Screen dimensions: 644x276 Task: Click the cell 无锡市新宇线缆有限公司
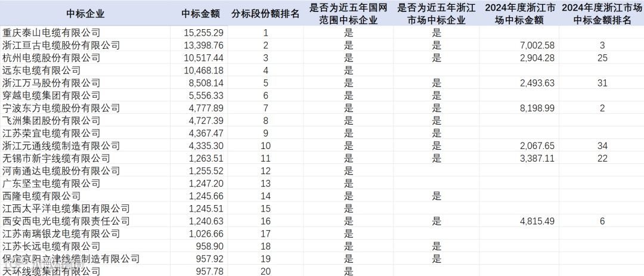tap(56, 158)
